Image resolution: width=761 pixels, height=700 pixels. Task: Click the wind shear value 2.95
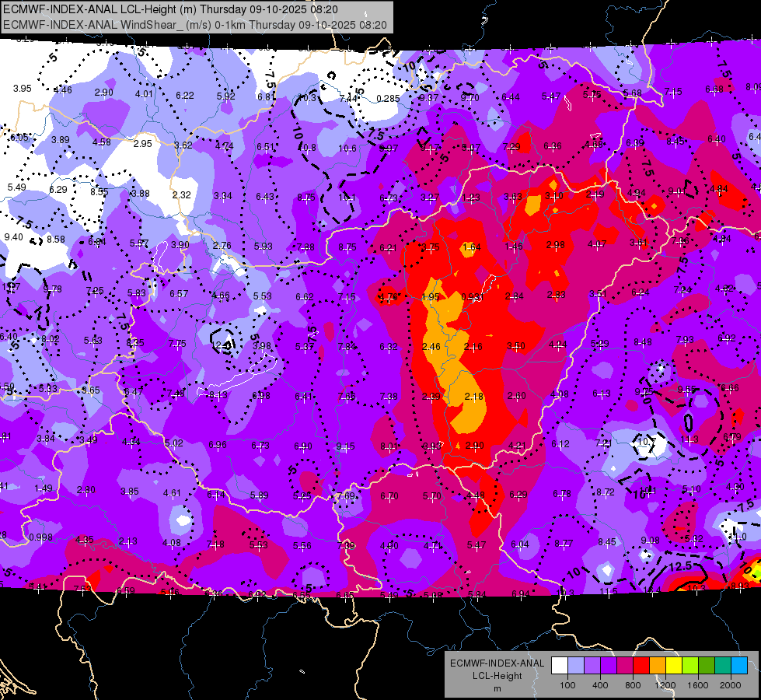(143, 144)
